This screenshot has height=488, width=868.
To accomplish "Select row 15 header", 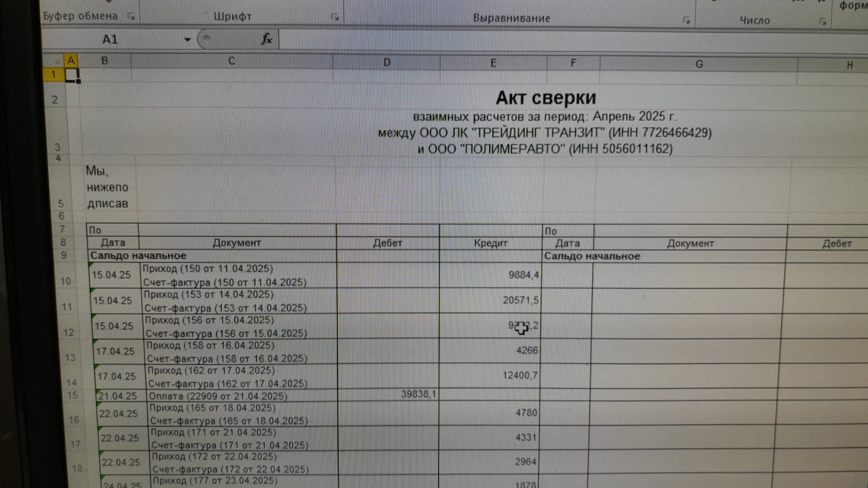I will click(73, 395).
